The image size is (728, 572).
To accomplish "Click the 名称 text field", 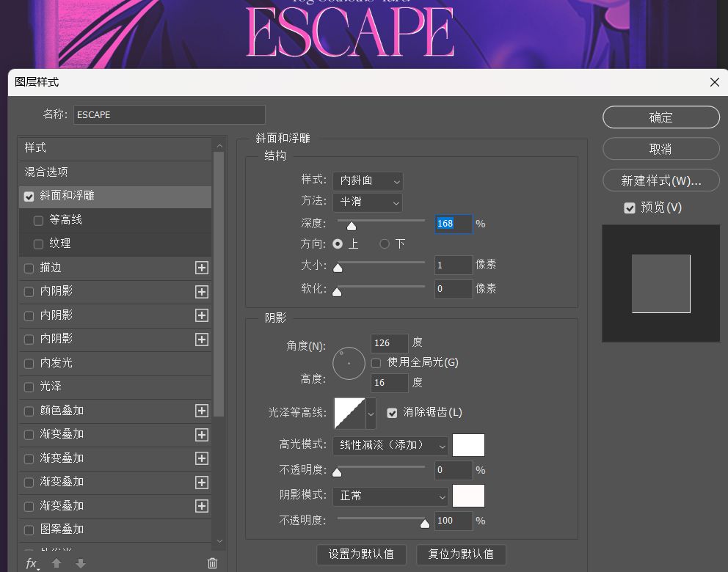I will click(x=169, y=114).
